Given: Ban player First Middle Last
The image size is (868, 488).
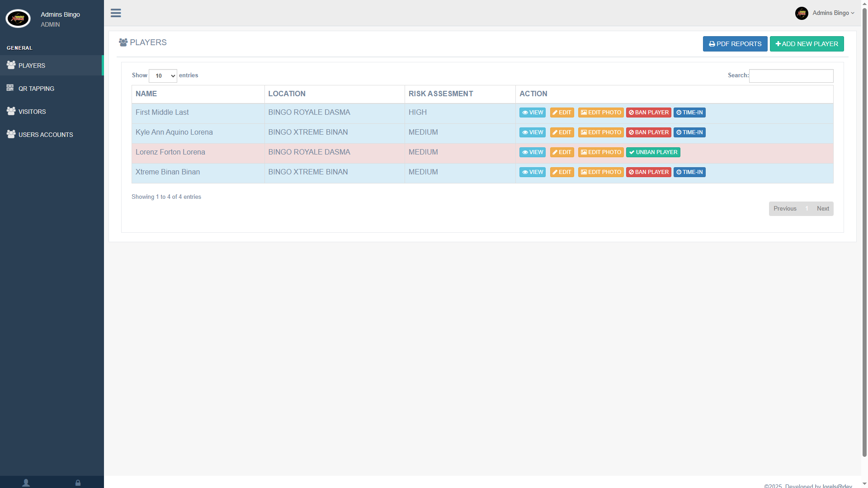Looking at the screenshot, I should [648, 113].
